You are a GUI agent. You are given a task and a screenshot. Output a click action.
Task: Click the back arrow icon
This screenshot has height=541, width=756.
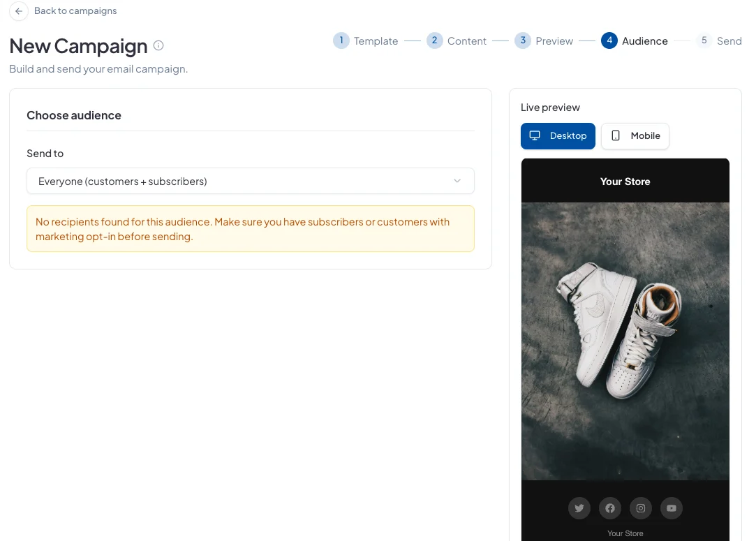click(19, 11)
